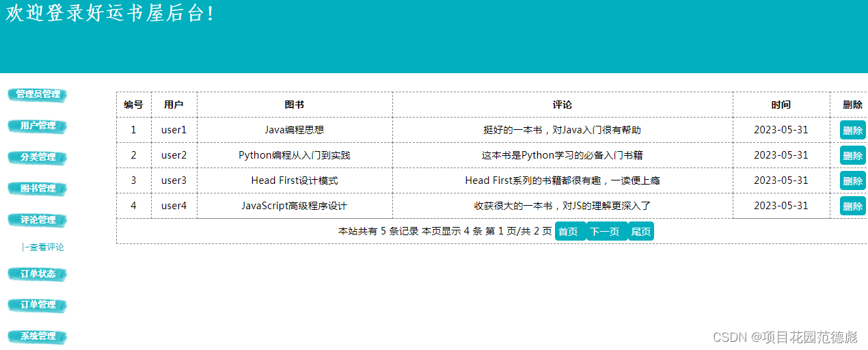The image size is (868, 350).
Task: Click the 时间 column header
Action: point(781,105)
